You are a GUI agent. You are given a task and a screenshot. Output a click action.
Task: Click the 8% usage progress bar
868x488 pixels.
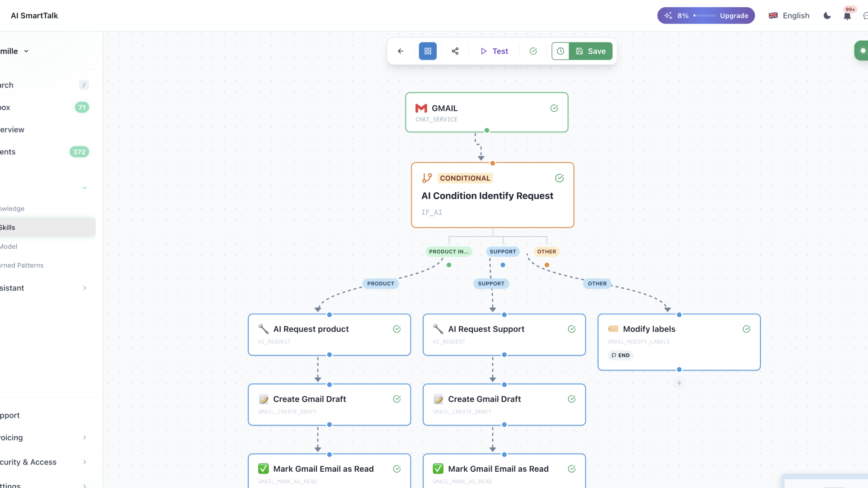click(x=704, y=15)
